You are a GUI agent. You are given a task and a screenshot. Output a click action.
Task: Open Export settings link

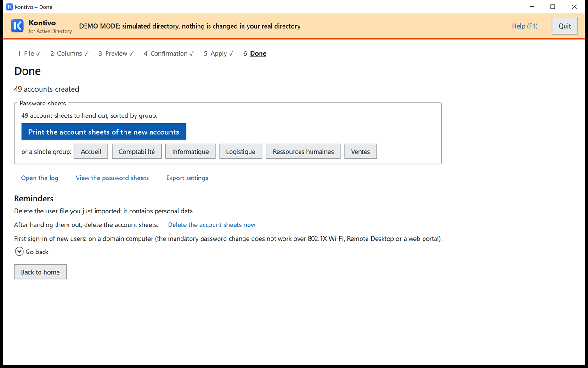tap(187, 178)
